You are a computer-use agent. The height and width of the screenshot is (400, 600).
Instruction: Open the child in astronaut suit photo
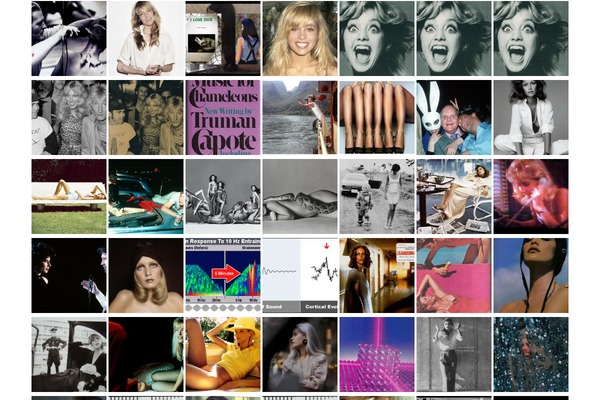pos(377,196)
